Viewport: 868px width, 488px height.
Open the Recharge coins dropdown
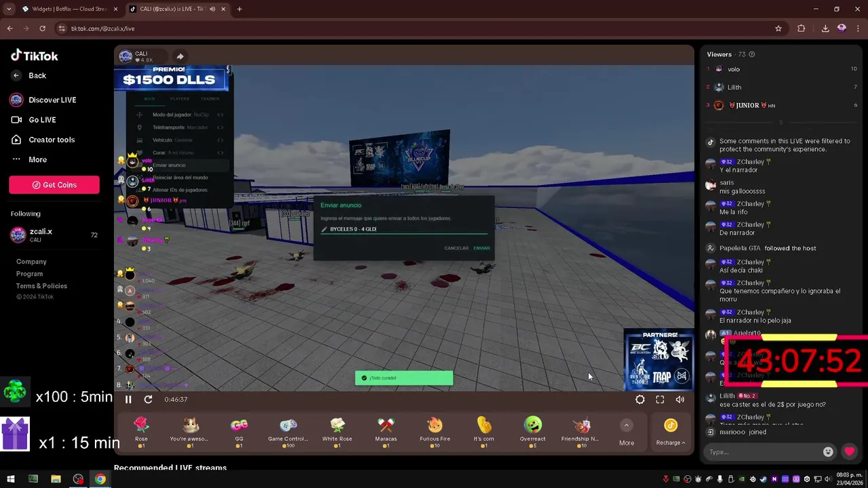(x=671, y=432)
